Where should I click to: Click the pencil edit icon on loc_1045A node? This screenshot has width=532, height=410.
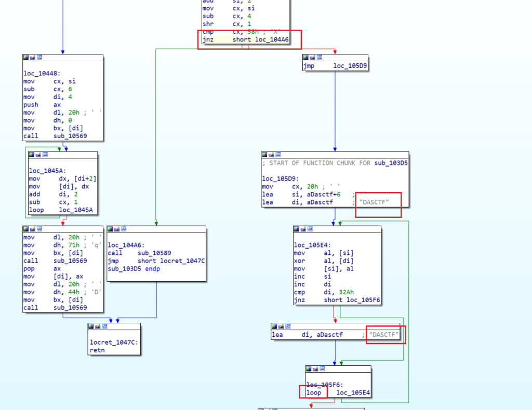click(x=38, y=155)
